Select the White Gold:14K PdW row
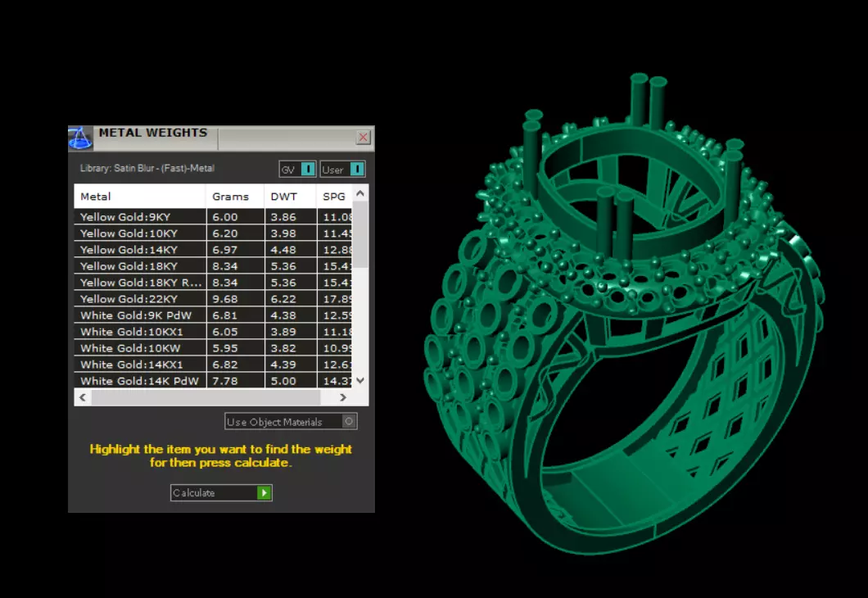Screen dimensions: 868x598 pyautogui.click(x=213, y=381)
